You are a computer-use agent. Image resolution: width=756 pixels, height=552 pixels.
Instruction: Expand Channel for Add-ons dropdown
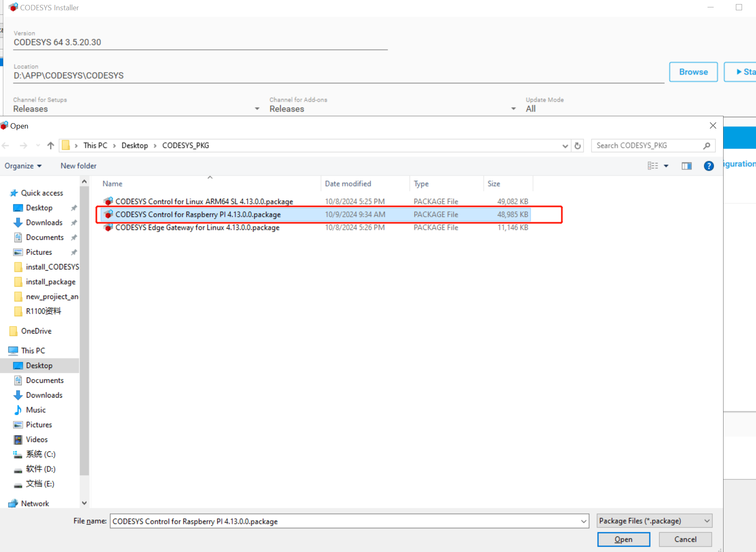(x=514, y=109)
